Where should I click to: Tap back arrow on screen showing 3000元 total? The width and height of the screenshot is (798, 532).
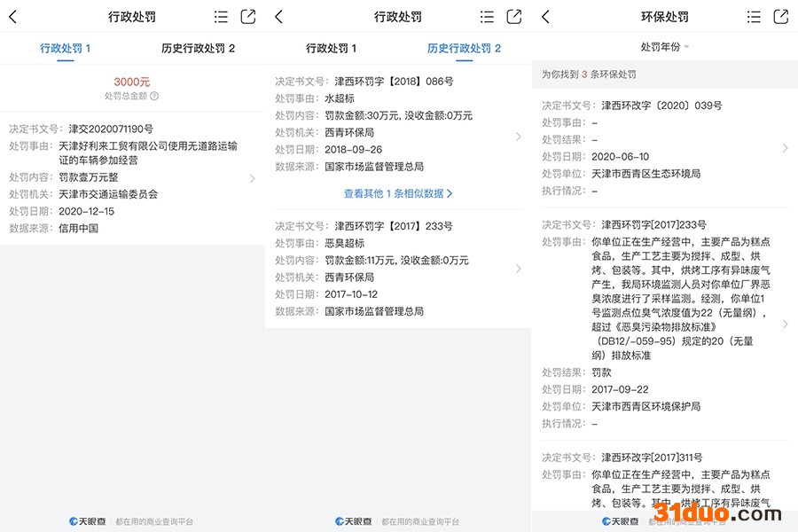(12, 17)
